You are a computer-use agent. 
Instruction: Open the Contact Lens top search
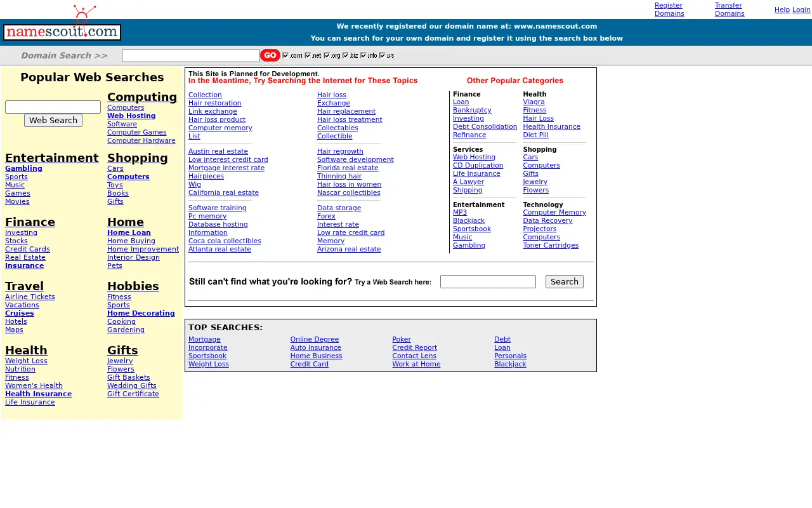click(x=414, y=356)
